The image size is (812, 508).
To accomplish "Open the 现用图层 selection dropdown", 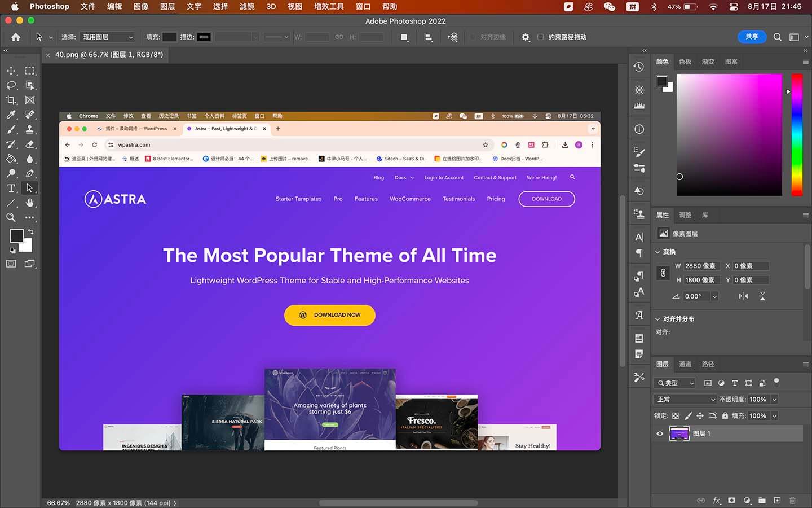I will coord(107,37).
